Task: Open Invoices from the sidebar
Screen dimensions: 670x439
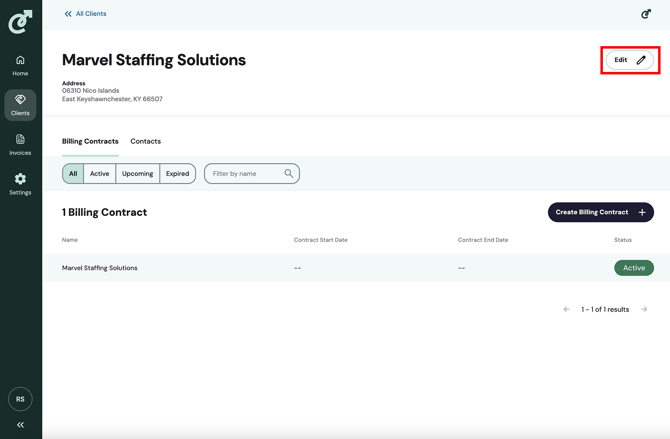Action: 20,145
